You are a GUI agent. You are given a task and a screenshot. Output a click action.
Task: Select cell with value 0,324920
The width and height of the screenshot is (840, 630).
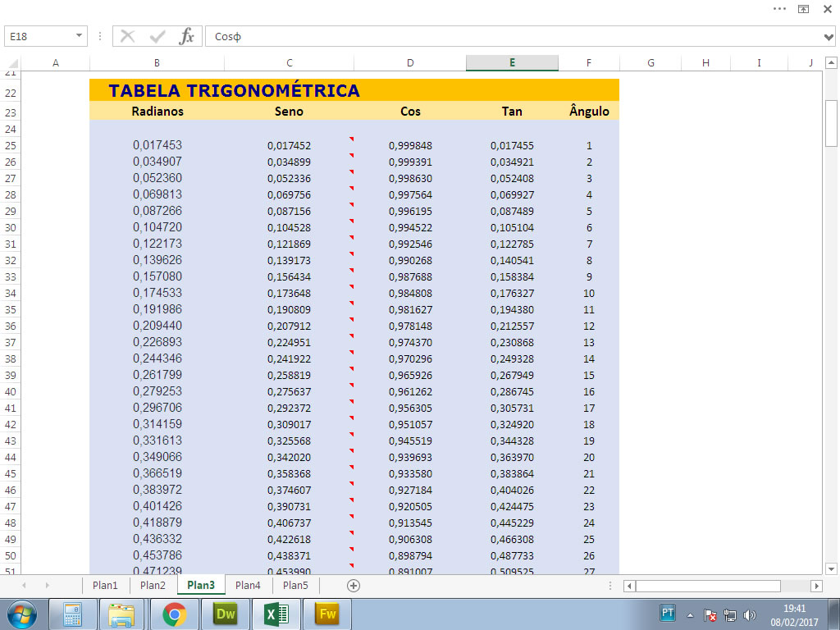[x=512, y=425]
